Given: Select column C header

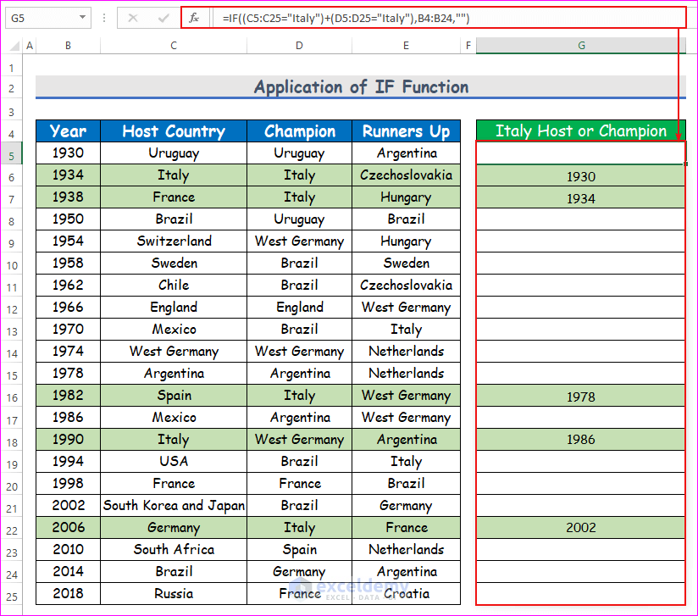Looking at the screenshot, I should coord(174,46).
